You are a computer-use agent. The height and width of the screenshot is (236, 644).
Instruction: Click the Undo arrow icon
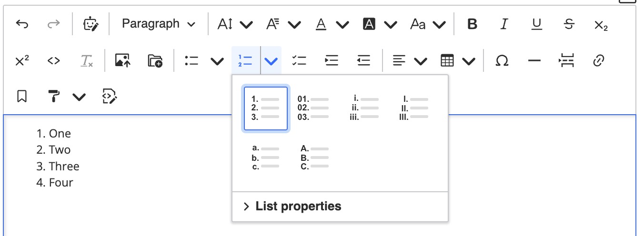(22, 24)
